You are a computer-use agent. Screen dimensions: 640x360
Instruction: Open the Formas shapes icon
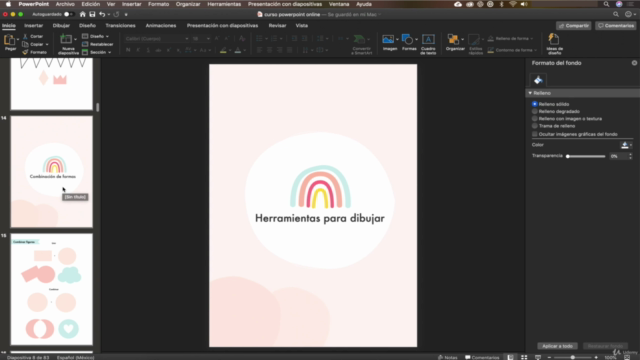pos(407,39)
